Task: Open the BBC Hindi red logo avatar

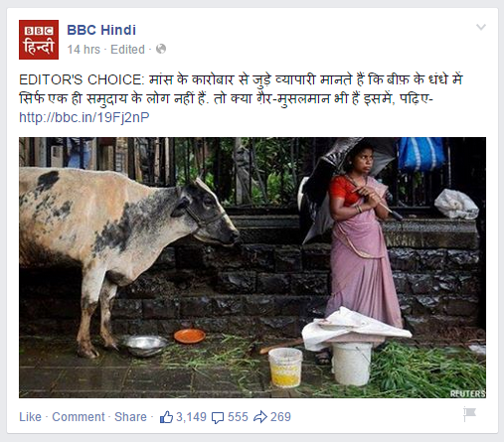Action: click(39, 40)
